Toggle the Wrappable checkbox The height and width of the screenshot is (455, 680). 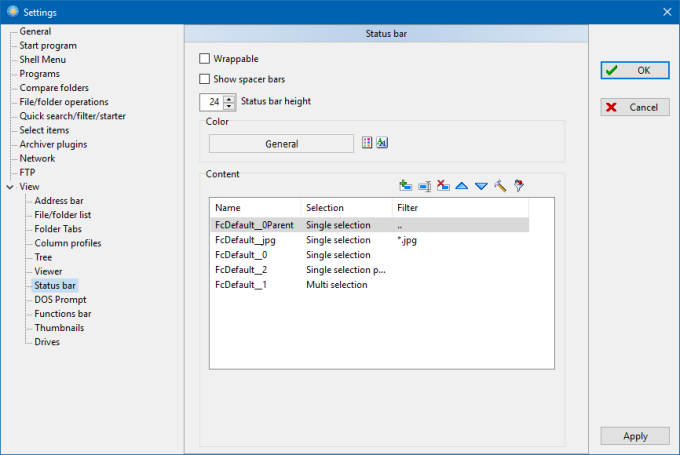(204, 59)
